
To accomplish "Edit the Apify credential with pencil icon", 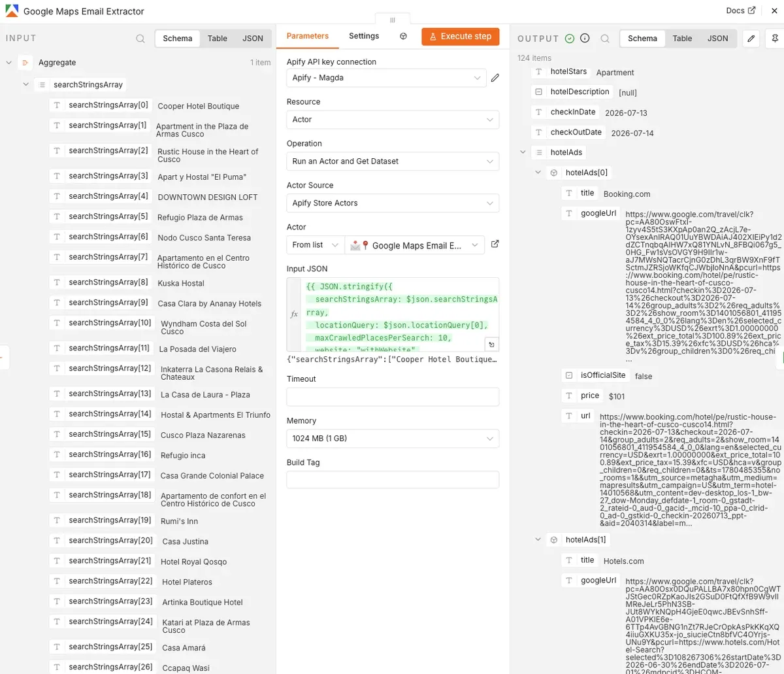I will [495, 78].
